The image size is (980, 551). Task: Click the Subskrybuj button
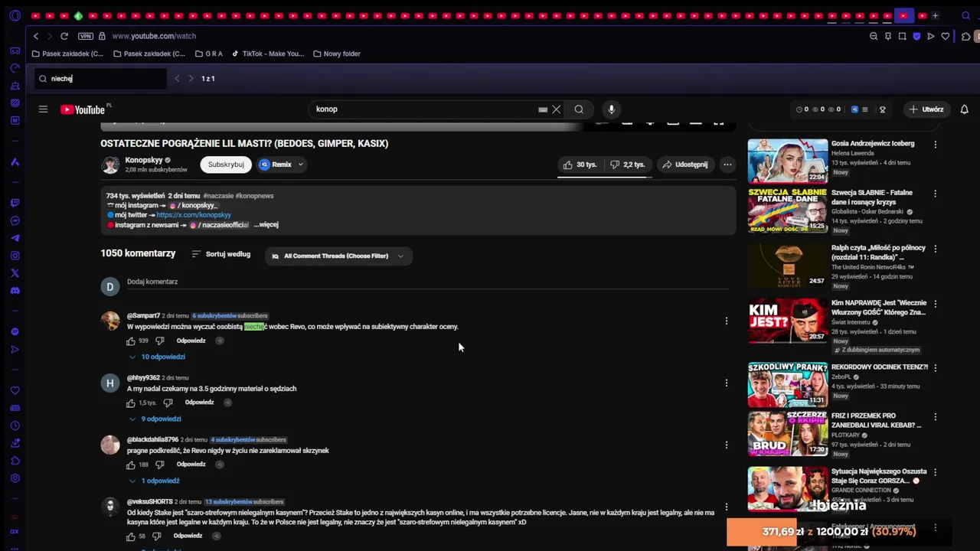click(x=226, y=165)
